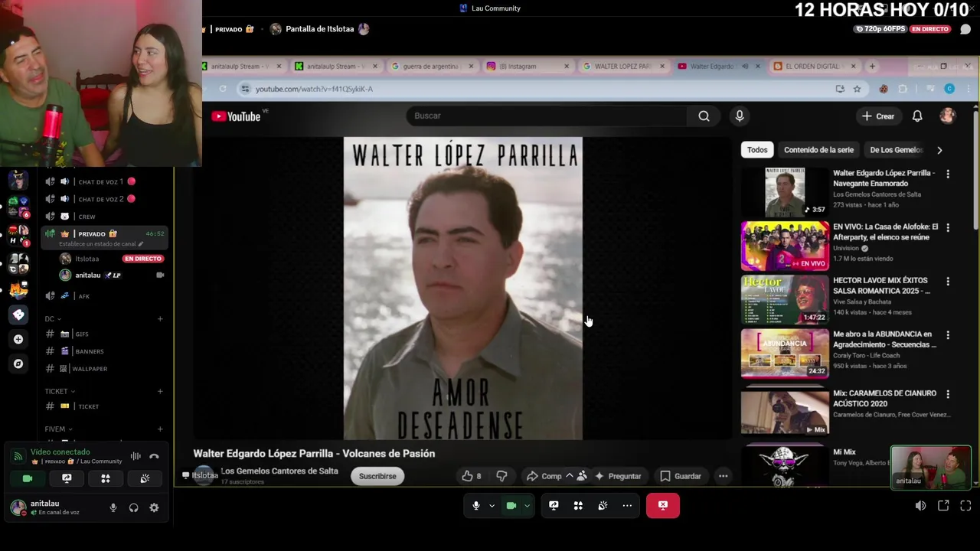
Task: Open options for HECTOR LAVOE mix video
Action: pos(948,281)
